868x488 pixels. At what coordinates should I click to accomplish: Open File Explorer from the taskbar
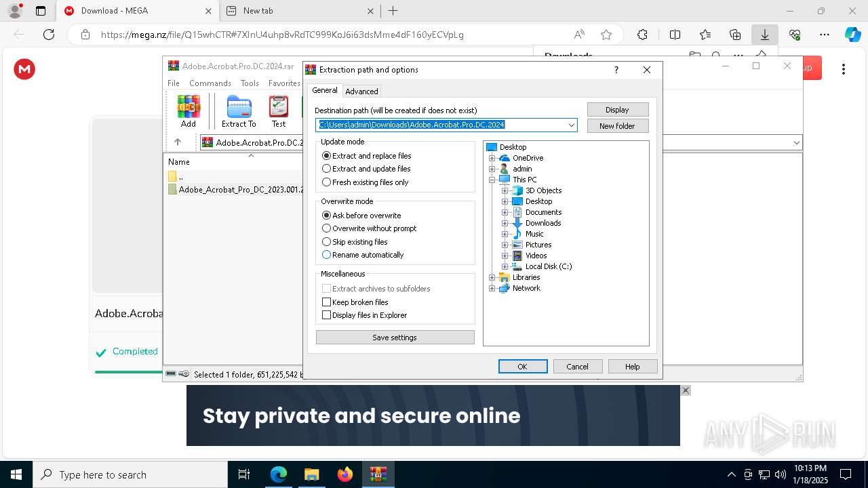pyautogui.click(x=311, y=474)
